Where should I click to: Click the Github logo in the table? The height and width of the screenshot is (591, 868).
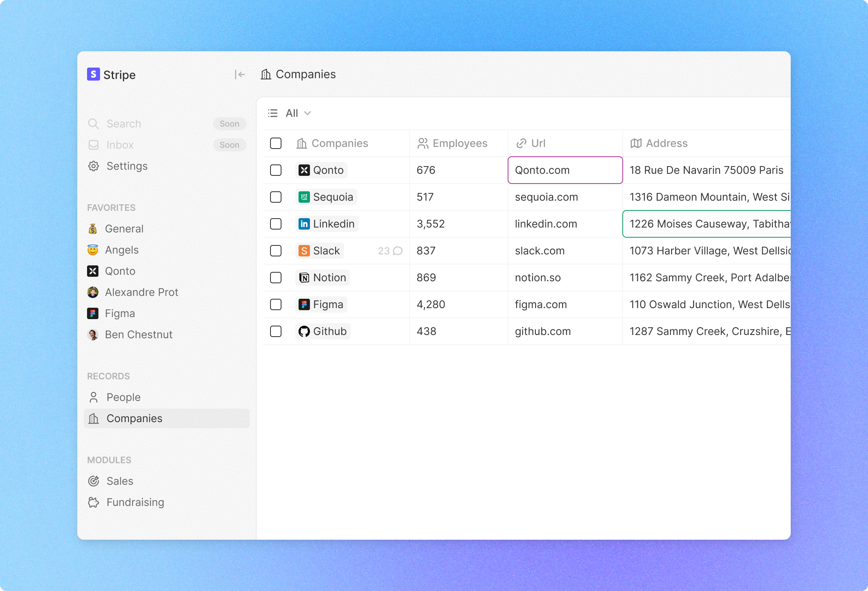tap(304, 331)
